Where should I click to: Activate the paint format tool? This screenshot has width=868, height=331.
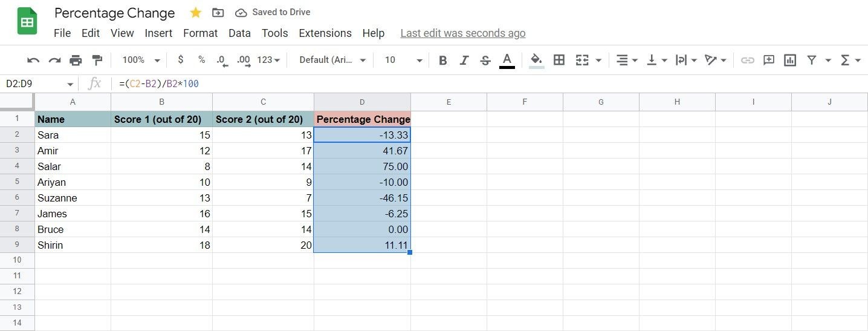[x=97, y=60]
